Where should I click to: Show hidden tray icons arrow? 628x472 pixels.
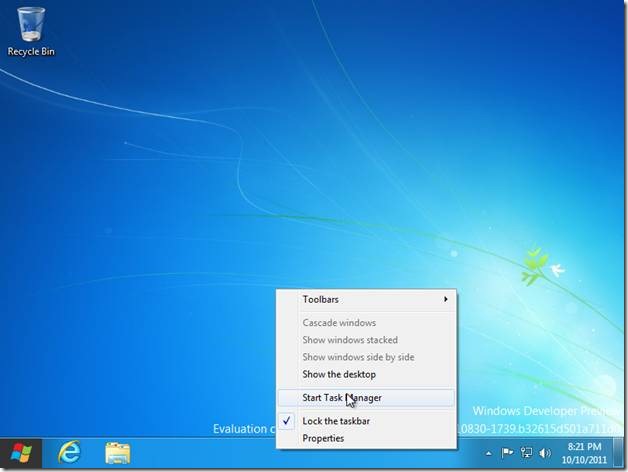pos(488,454)
